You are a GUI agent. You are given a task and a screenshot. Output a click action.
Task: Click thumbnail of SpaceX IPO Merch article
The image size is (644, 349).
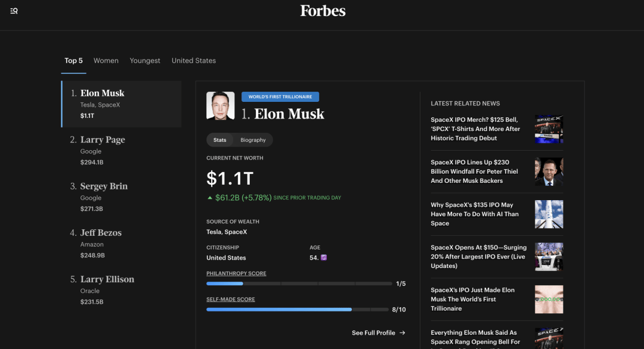click(x=549, y=129)
